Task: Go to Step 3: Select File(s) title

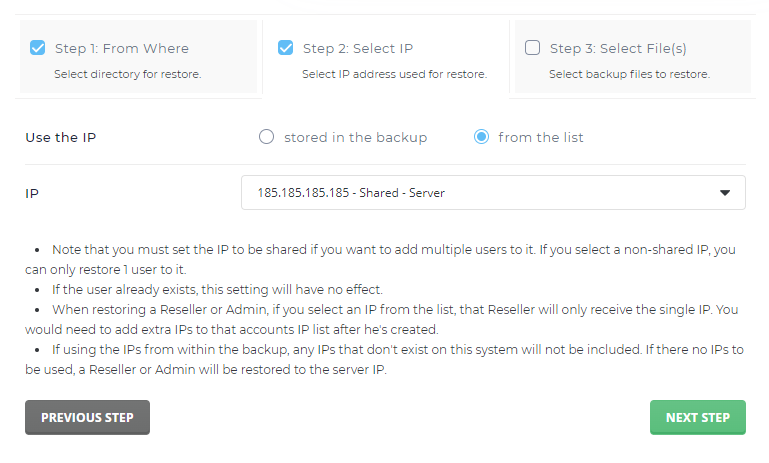Action: (x=618, y=48)
